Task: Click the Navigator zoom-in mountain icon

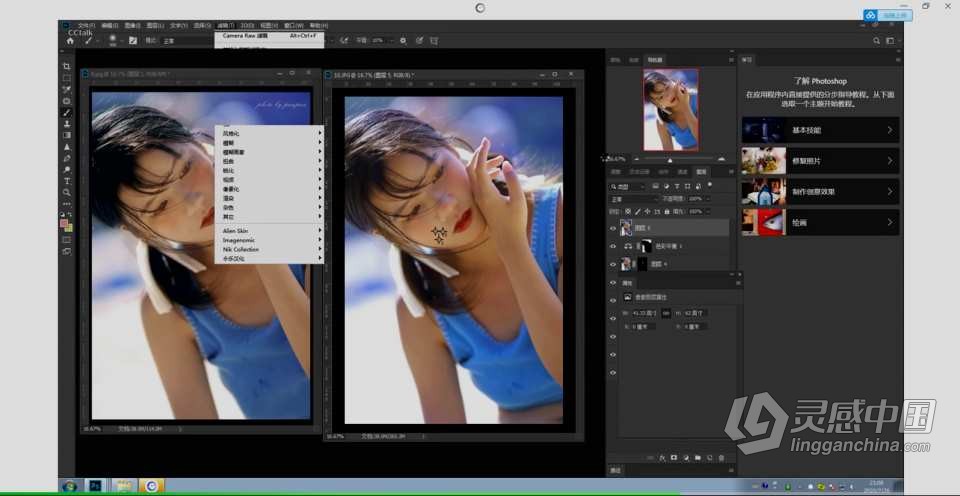Action: [x=721, y=159]
